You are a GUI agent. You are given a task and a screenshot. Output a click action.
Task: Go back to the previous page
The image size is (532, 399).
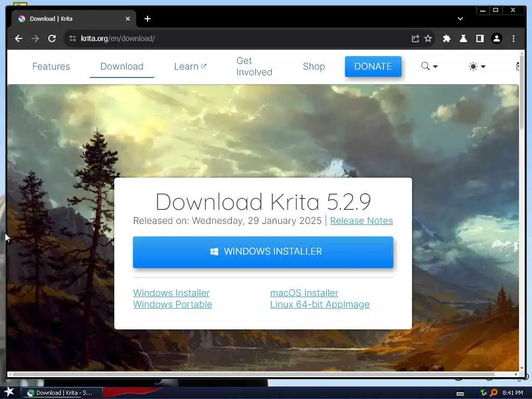coord(19,38)
